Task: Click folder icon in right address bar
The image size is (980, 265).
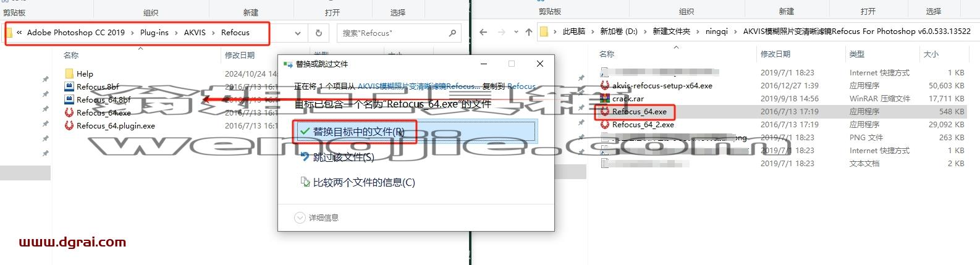Action: point(544,32)
